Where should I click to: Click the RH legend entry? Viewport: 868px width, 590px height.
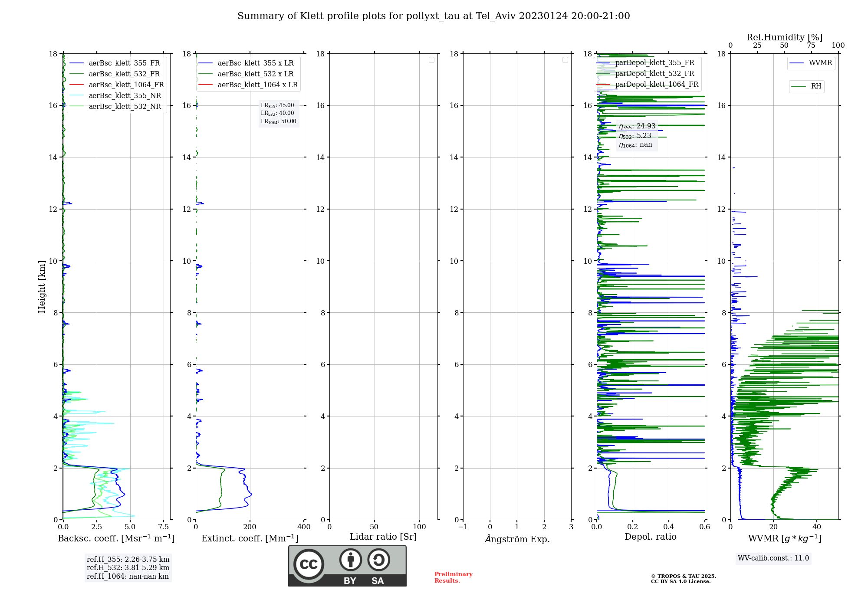[806, 86]
